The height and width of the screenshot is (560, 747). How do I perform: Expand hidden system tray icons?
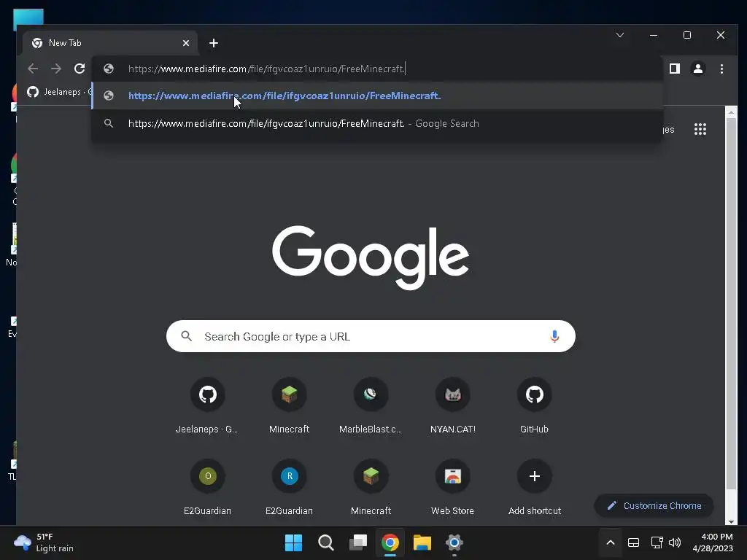pos(611,542)
